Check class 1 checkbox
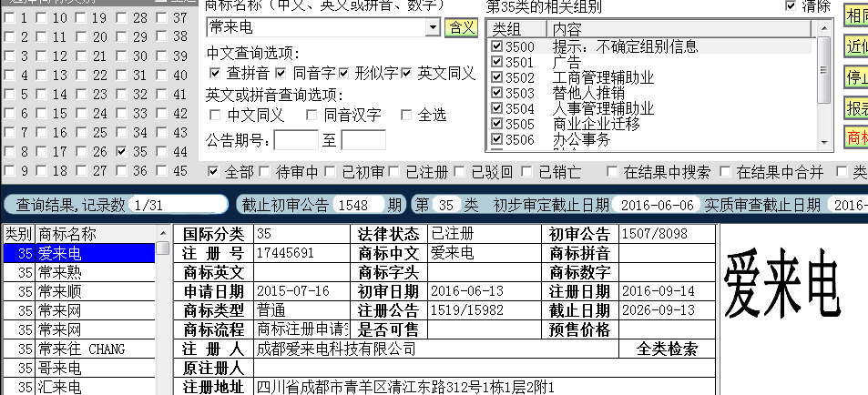This screenshot has height=395, width=868. coord(9,18)
